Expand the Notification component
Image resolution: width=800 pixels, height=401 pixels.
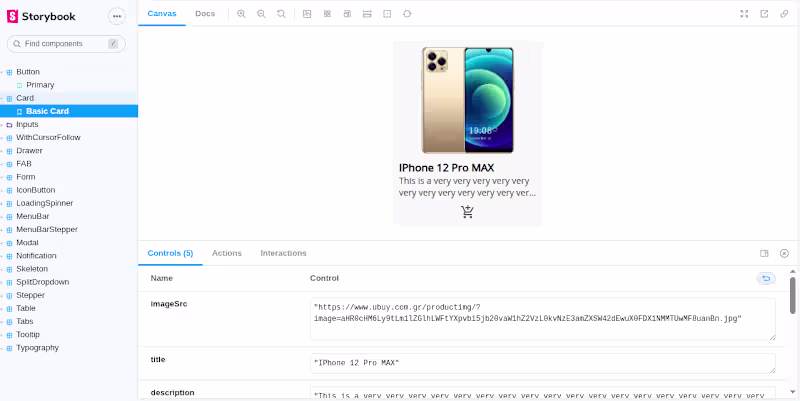pyautogui.click(x=36, y=256)
